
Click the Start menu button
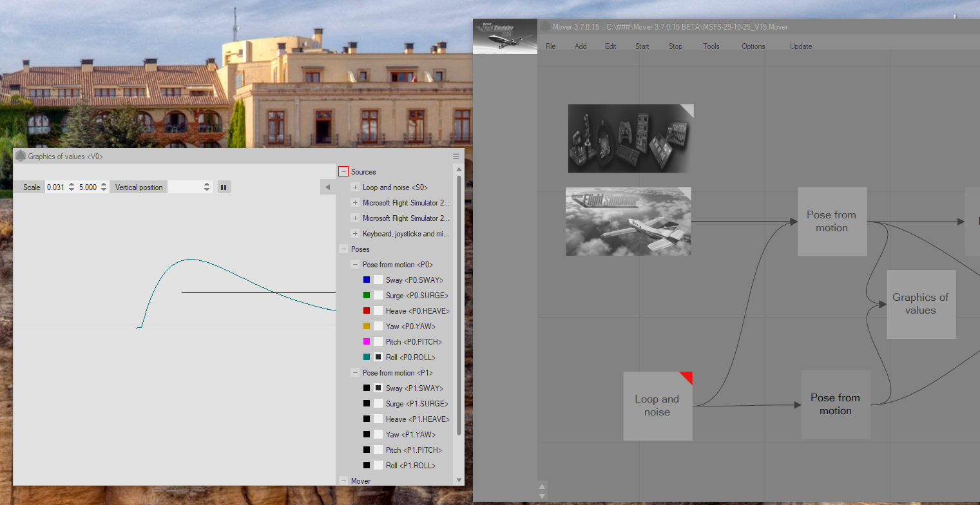[642, 46]
